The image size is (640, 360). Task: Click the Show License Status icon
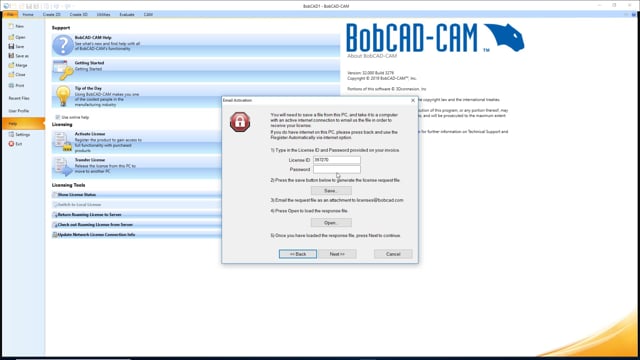tap(55, 195)
